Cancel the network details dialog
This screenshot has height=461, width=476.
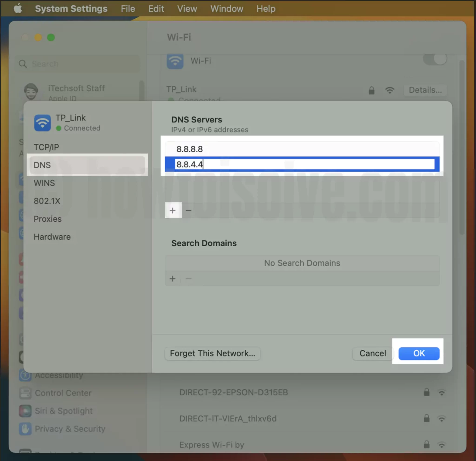(x=373, y=353)
